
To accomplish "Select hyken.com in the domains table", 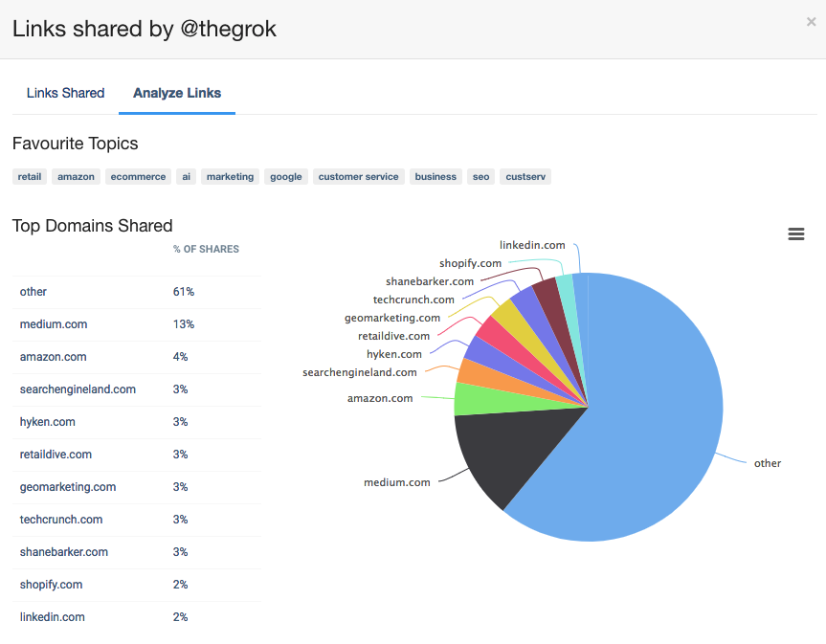I will [48, 422].
